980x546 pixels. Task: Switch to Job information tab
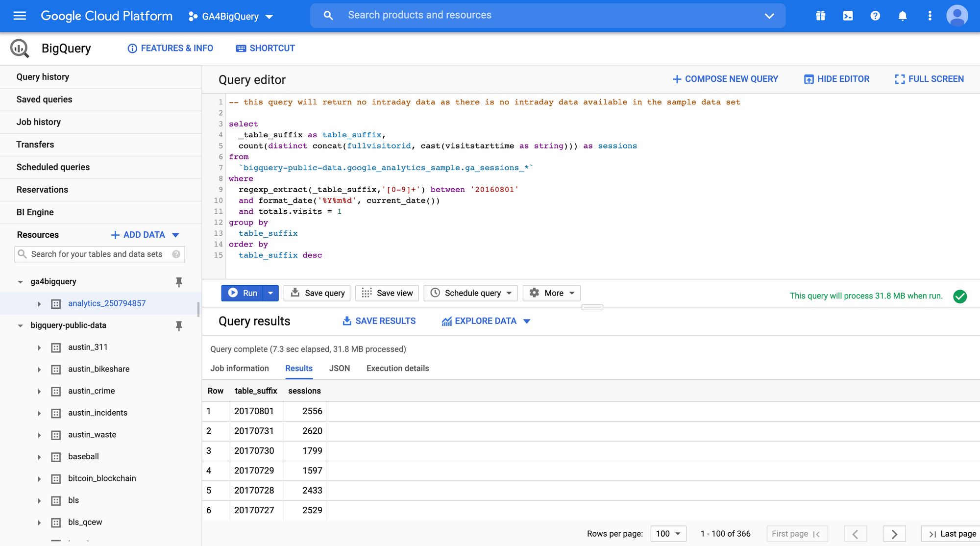pos(240,368)
